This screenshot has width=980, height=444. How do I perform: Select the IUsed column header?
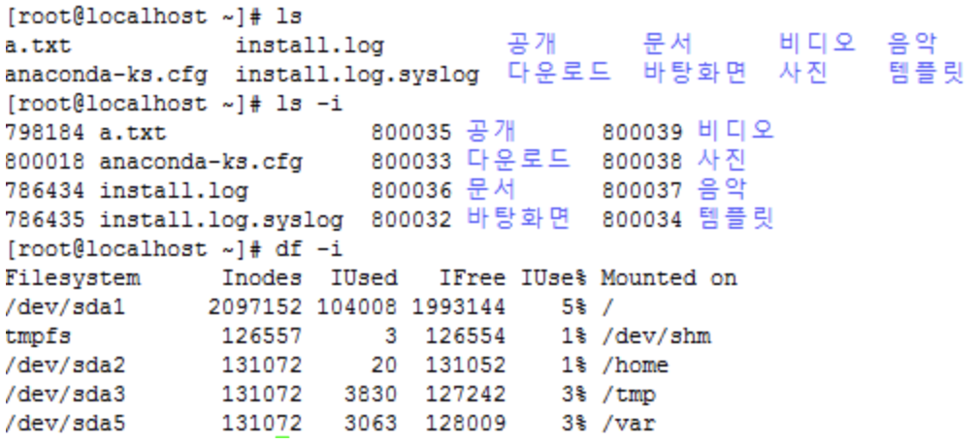point(364,278)
